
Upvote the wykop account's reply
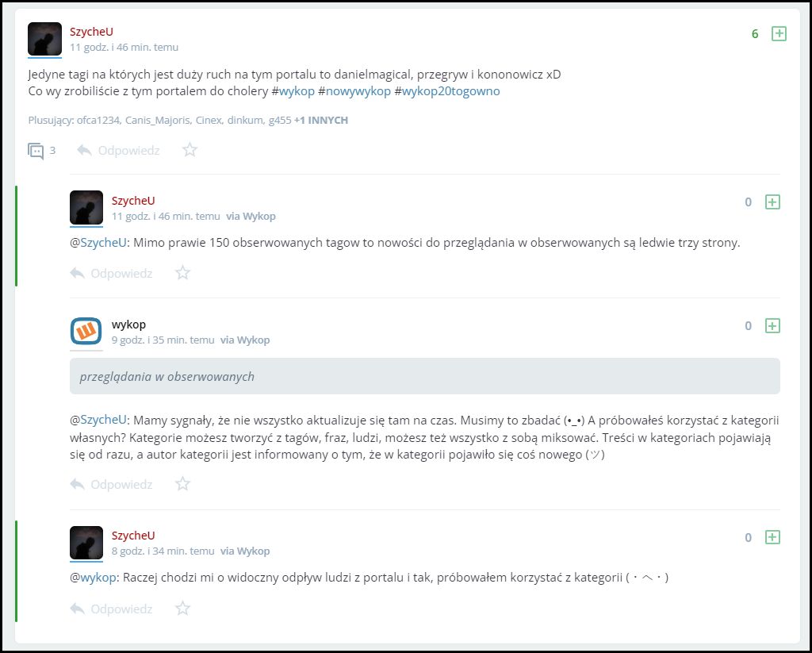(x=772, y=326)
